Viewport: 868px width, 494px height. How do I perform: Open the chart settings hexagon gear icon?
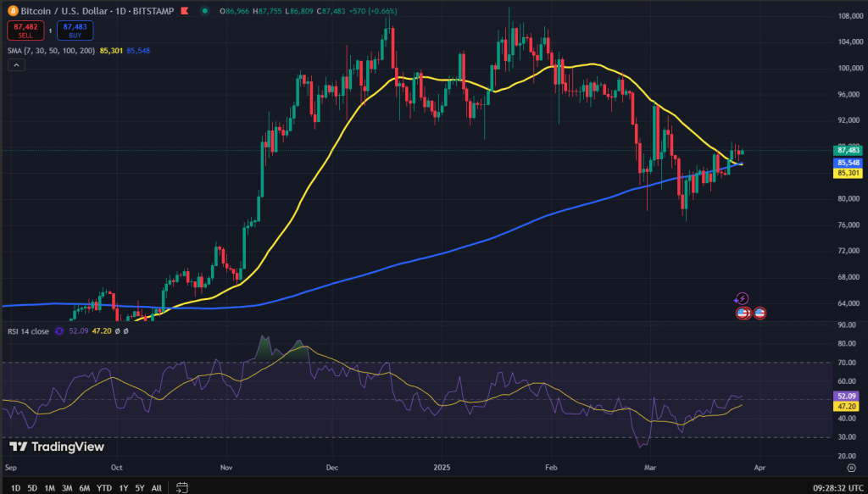click(851, 468)
